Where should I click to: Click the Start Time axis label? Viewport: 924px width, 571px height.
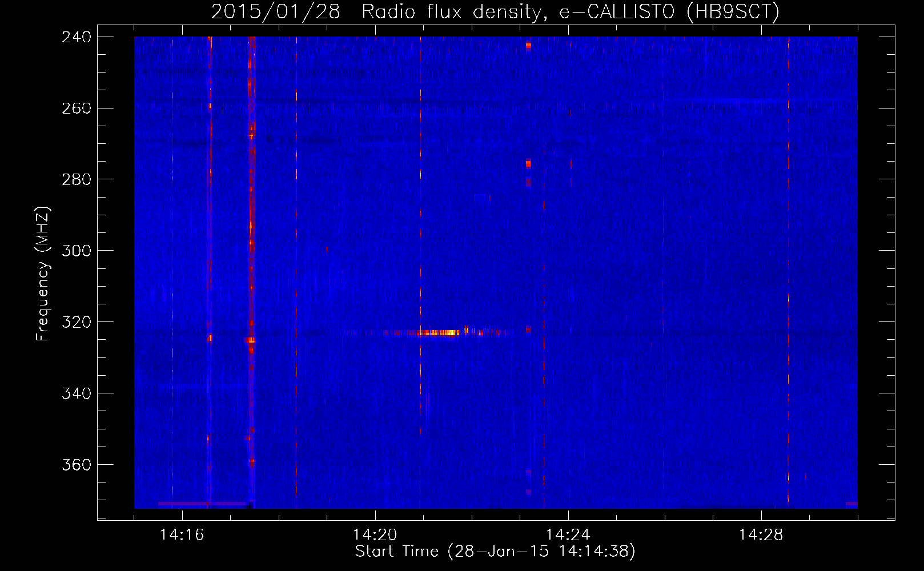495,552
